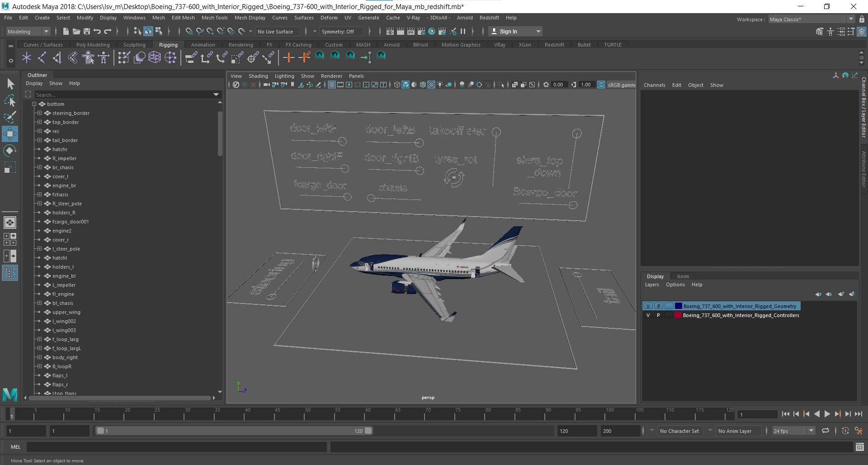The image size is (868, 465).
Task: Click the Outliner search field
Action: coord(123,95)
